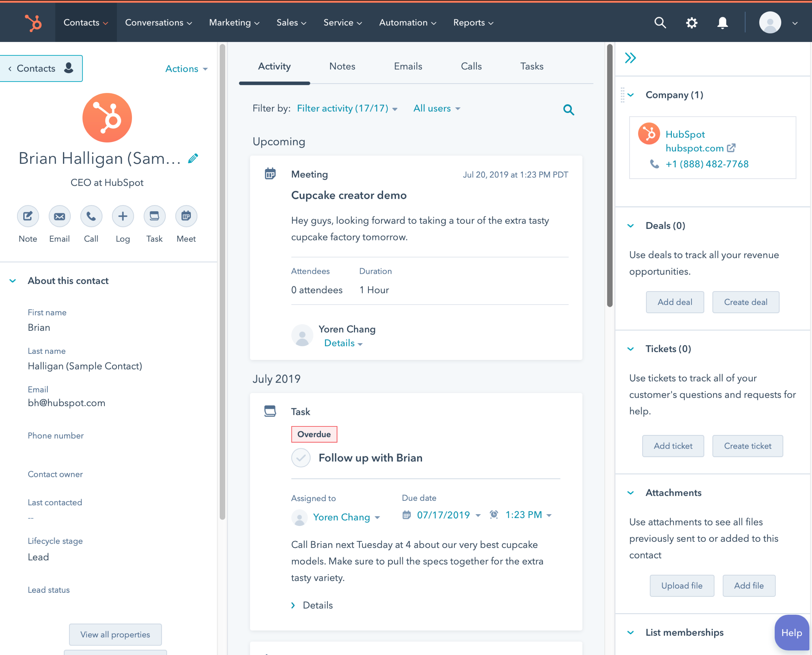The image size is (812, 655).
Task: Click the HubSpot sprocket logo
Action: point(33,23)
